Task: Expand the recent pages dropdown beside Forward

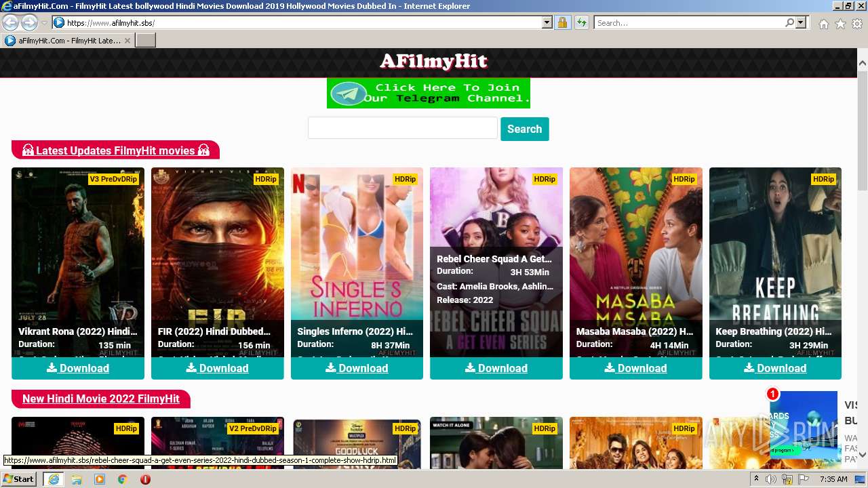Action: [x=44, y=23]
